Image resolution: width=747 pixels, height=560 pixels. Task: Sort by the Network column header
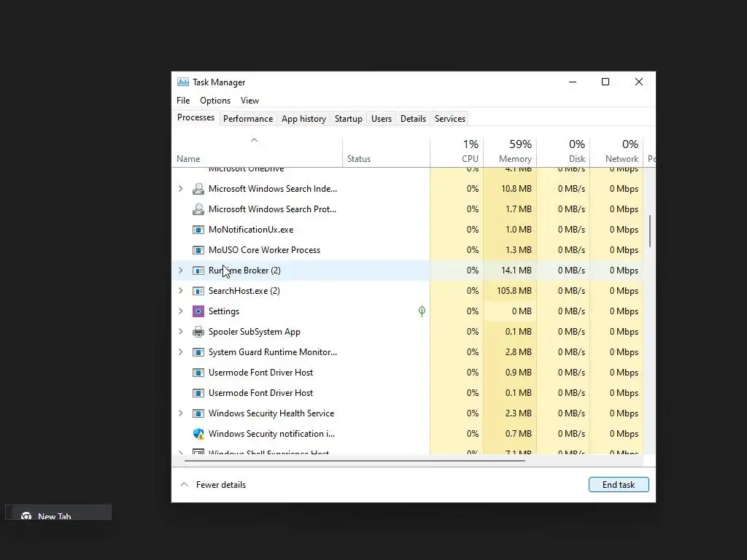(x=616, y=152)
